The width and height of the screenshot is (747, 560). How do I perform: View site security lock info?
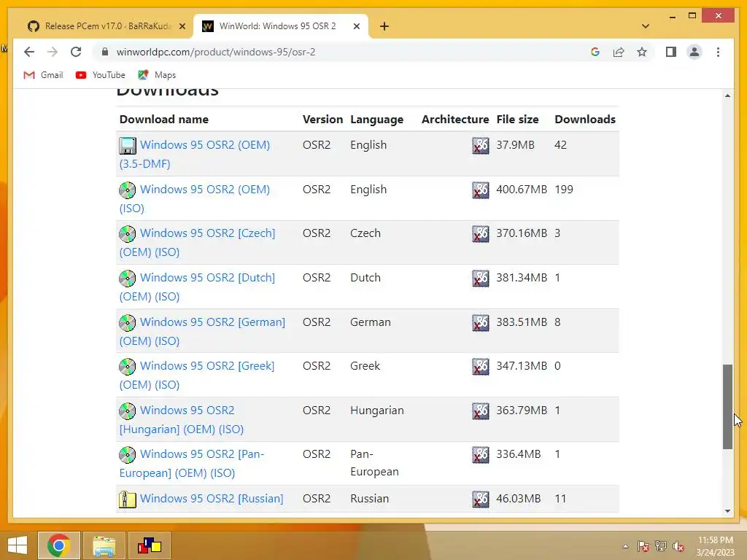(x=105, y=52)
